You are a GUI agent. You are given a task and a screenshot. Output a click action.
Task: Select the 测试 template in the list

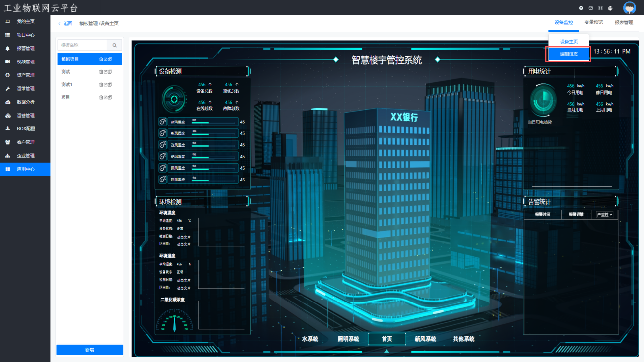coord(66,72)
